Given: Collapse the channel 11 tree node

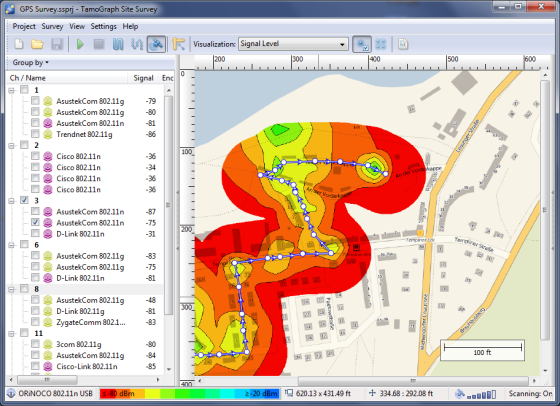Looking at the screenshot, I should pos(11,334).
